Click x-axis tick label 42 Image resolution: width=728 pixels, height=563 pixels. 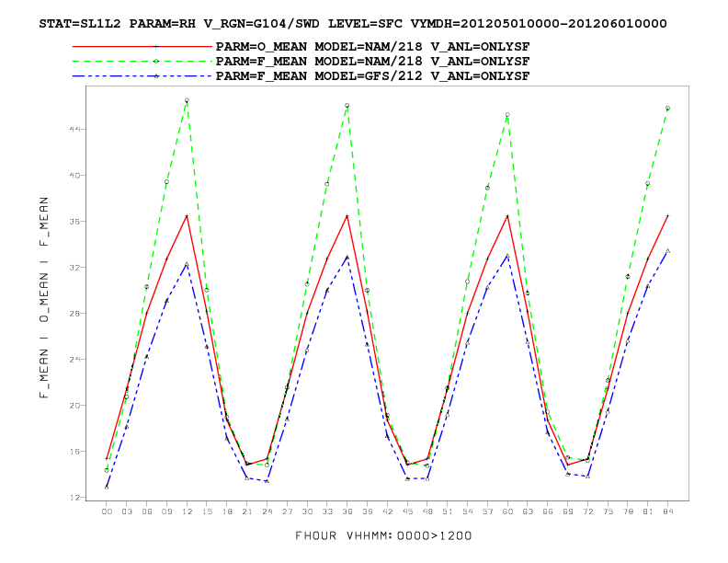click(387, 511)
